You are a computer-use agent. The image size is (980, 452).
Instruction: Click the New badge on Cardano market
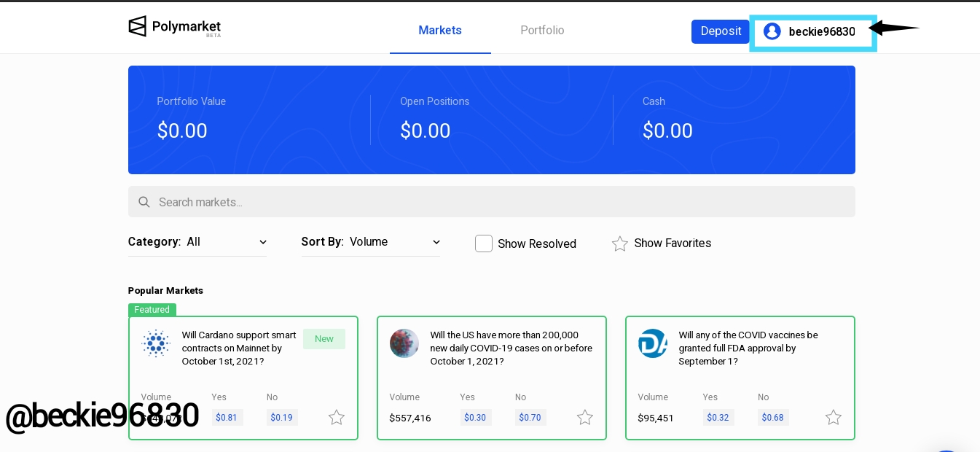(x=324, y=339)
